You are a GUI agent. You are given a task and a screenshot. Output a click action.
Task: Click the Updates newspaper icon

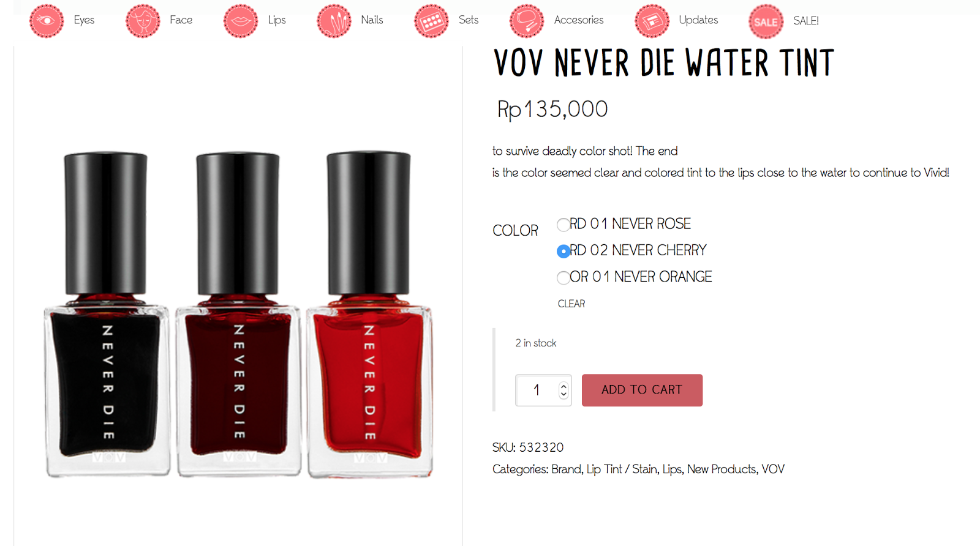tap(652, 21)
